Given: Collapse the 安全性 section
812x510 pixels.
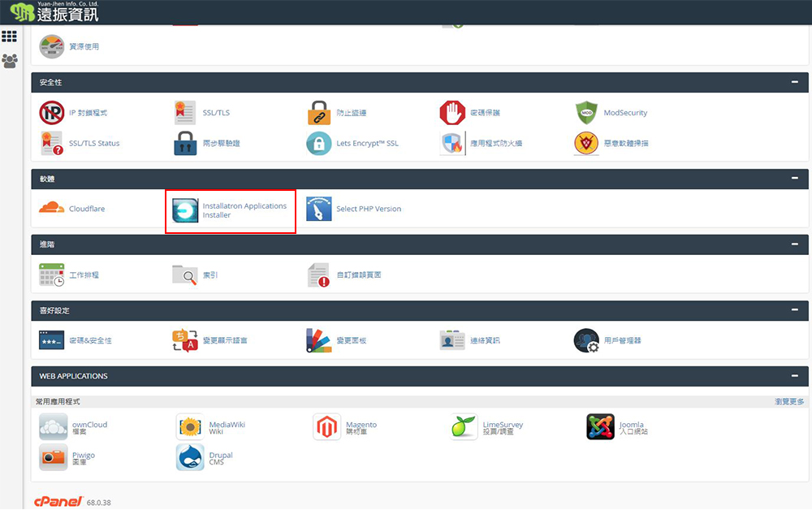Looking at the screenshot, I should coord(793,82).
